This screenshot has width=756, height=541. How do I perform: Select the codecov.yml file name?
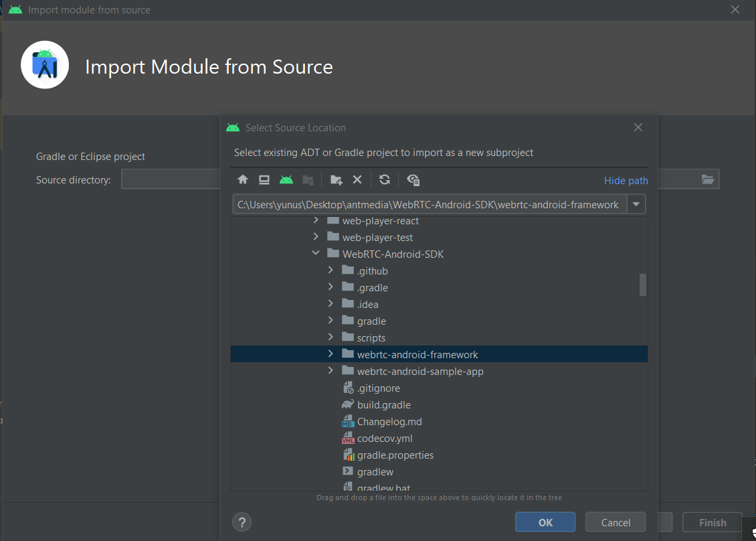(385, 439)
